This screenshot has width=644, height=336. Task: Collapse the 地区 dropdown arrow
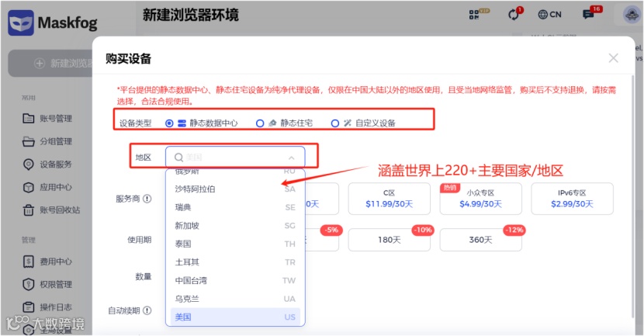(291, 158)
